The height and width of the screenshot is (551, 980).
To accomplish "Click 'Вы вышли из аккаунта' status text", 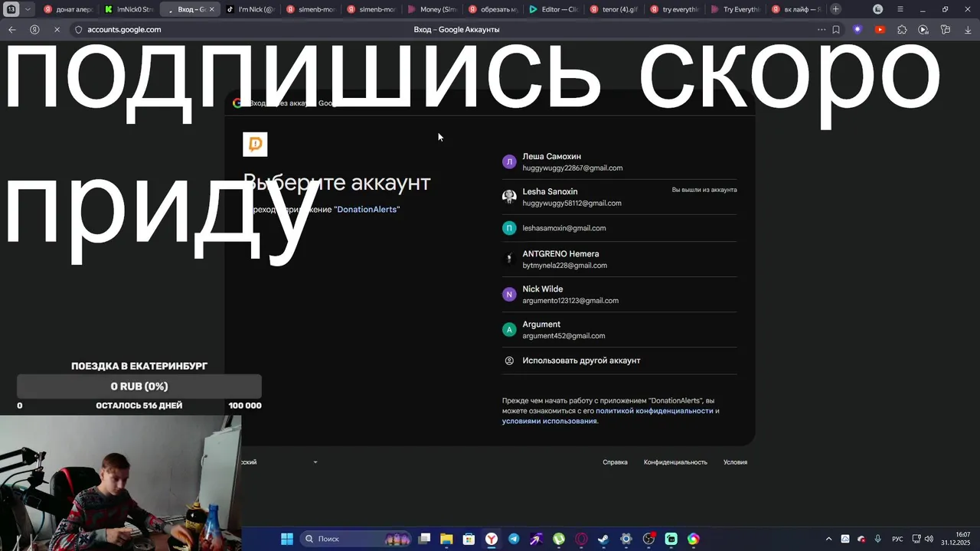I will [x=704, y=190].
